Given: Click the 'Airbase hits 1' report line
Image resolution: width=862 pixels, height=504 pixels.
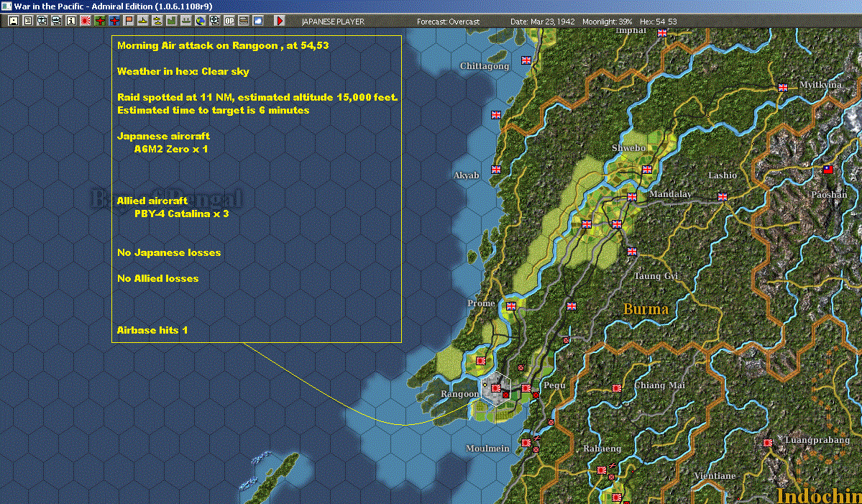Looking at the screenshot, I should point(152,330).
